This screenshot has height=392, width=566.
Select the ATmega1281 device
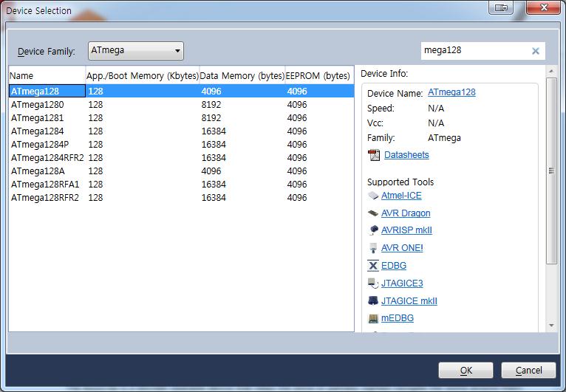click(x=37, y=118)
